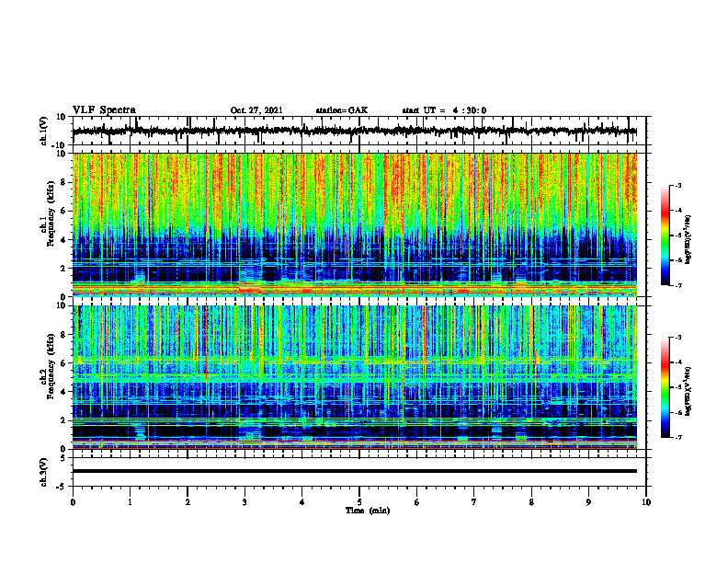
Task: Click inside the ch.1 spectrogram panel
Action: coord(354,224)
